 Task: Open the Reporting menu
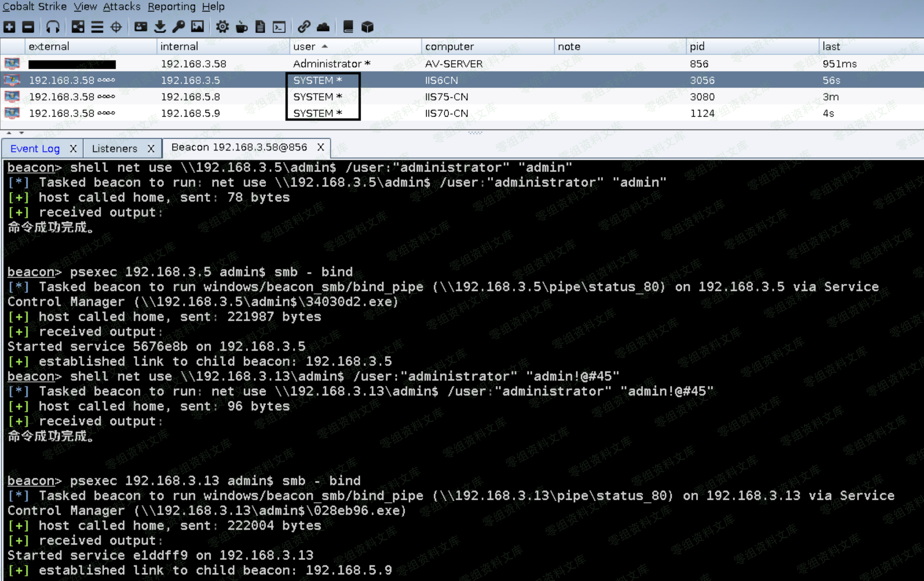171,7
